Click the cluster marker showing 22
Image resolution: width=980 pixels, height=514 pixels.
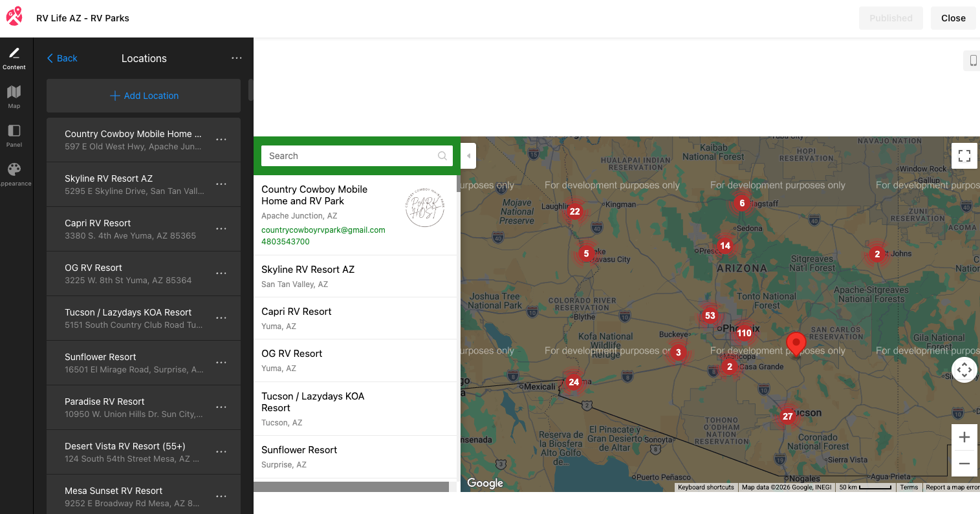[574, 211]
